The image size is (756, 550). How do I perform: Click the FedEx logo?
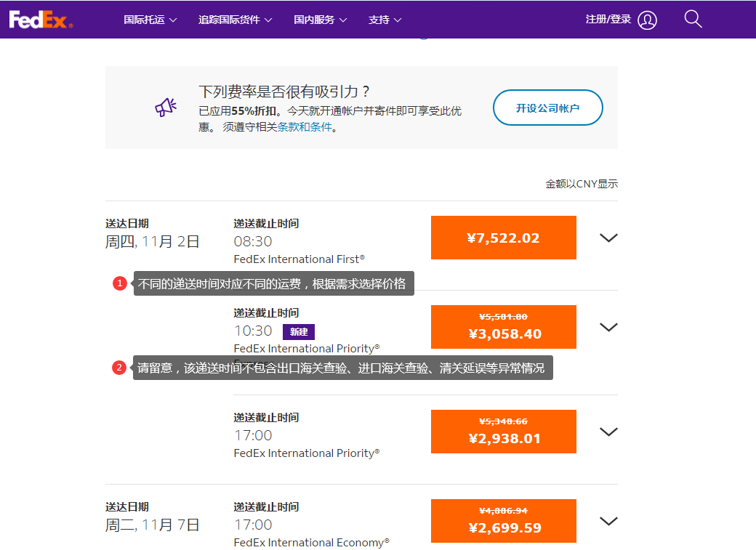pyautogui.click(x=41, y=20)
